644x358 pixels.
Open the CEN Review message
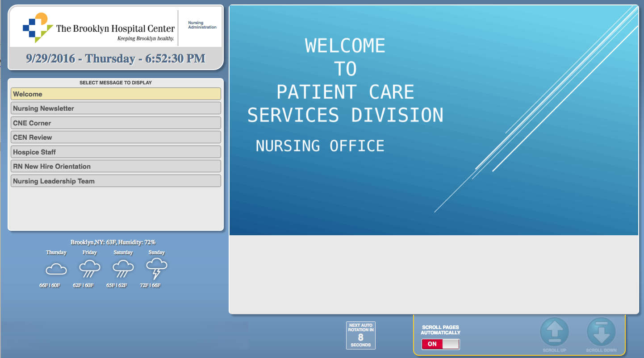coord(116,137)
